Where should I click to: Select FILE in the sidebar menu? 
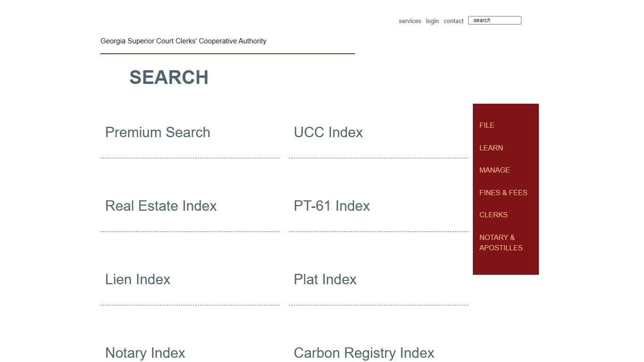[x=487, y=125]
